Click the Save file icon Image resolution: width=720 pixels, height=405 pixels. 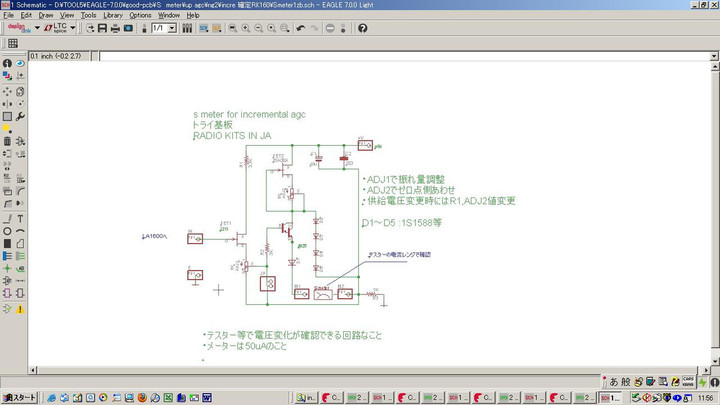pyautogui.click(x=102, y=28)
